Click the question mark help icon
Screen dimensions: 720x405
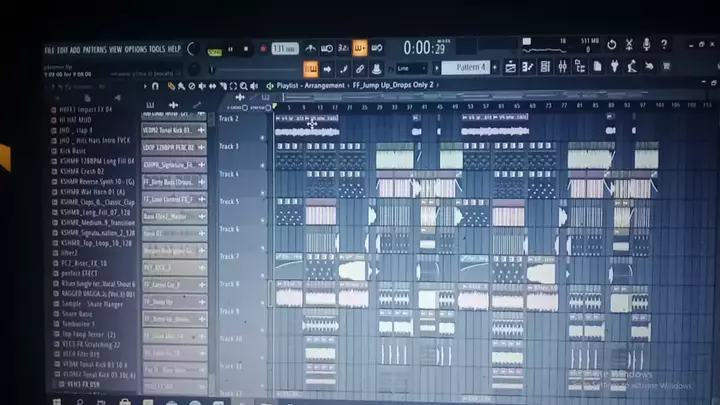click(664, 45)
